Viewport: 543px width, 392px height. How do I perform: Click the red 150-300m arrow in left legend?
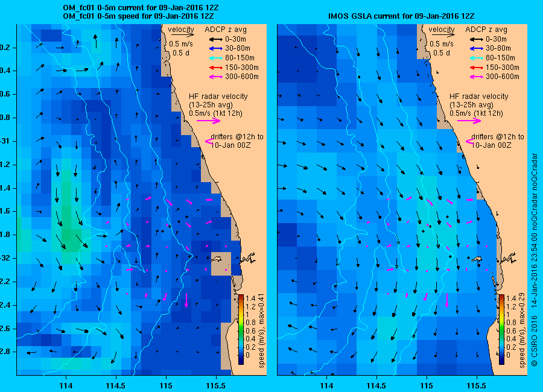click(x=216, y=68)
